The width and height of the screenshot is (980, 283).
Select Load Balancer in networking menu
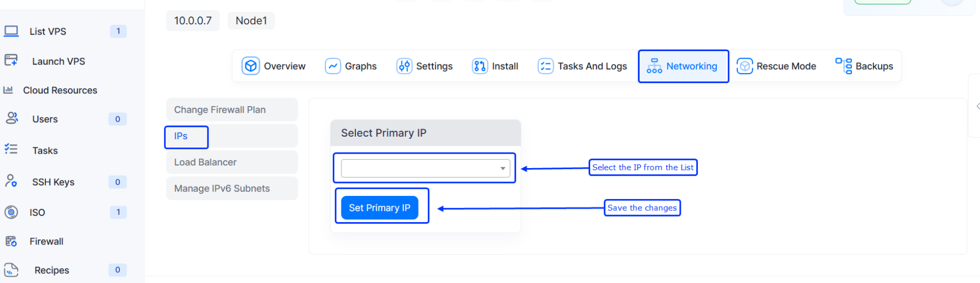232,162
